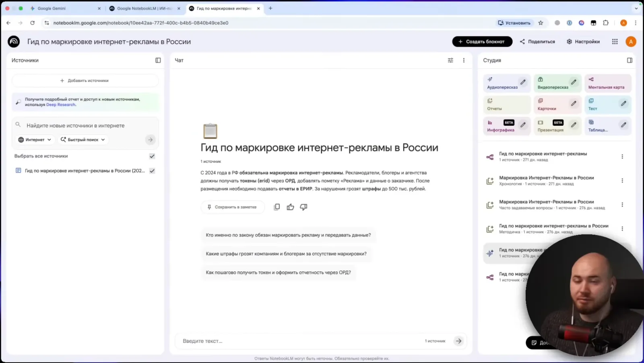Open the browser tab list chevron

tap(636, 8)
